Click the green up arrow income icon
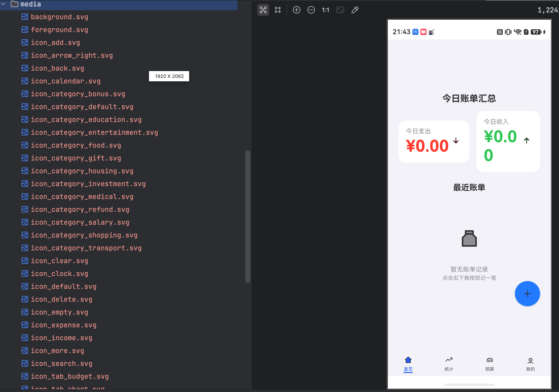559x392 pixels. (527, 140)
